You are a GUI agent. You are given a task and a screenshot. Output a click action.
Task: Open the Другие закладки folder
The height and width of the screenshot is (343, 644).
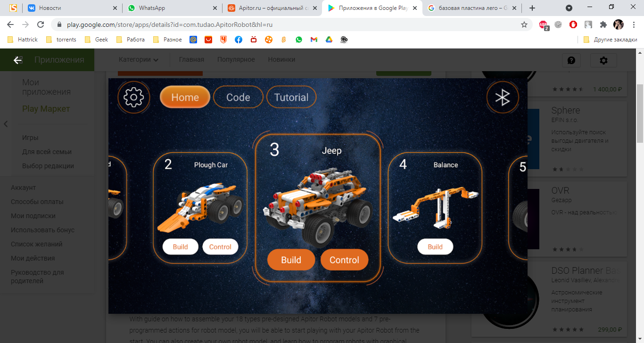pos(610,40)
